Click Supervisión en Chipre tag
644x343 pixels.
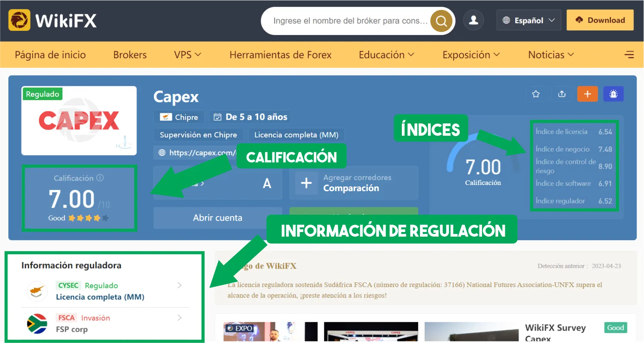click(198, 135)
